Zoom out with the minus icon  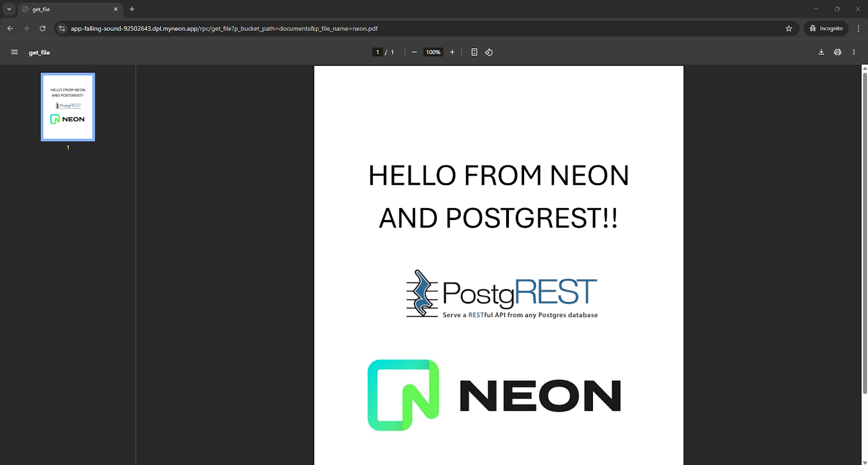coord(414,52)
